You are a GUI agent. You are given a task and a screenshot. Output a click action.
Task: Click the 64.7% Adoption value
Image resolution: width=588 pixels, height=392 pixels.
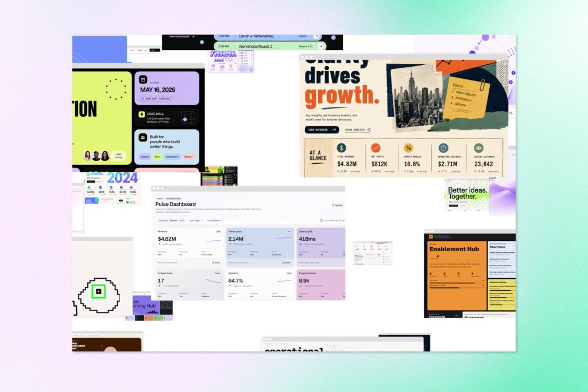click(x=235, y=280)
